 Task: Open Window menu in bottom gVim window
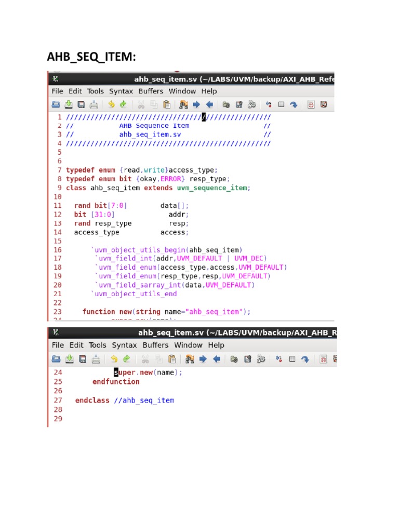[188, 345]
